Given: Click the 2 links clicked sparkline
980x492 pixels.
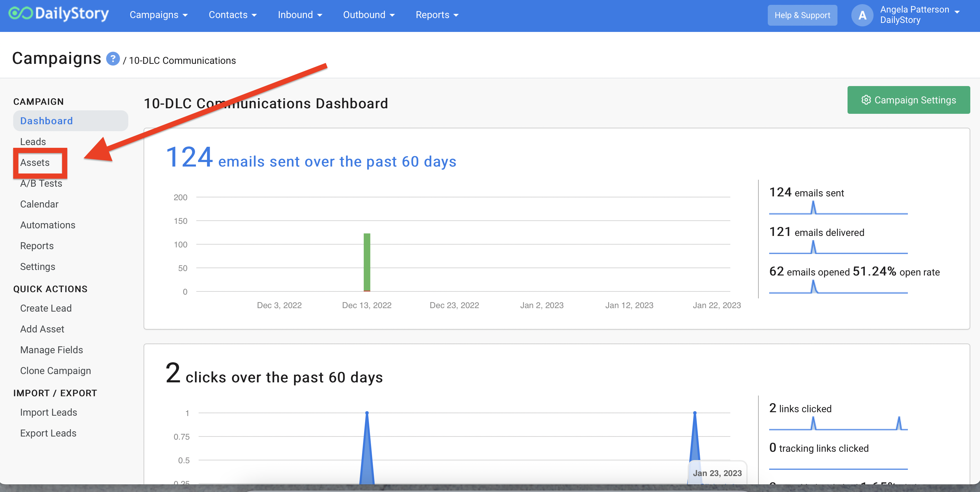Looking at the screenshot, I should coord(838,423).
